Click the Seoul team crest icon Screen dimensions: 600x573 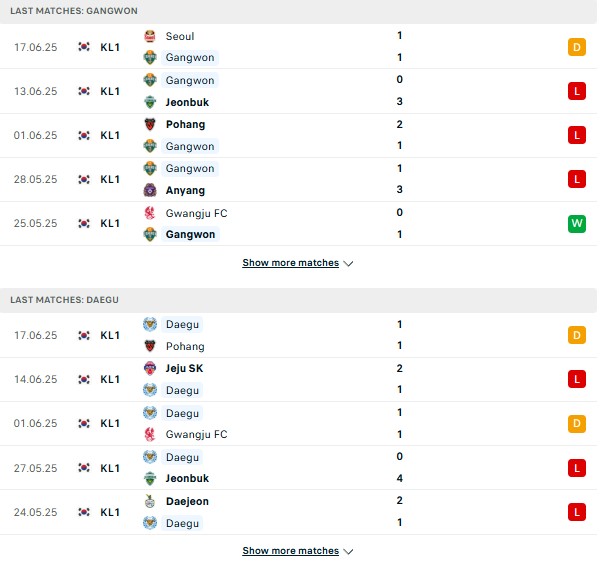[x=150, y=36]
